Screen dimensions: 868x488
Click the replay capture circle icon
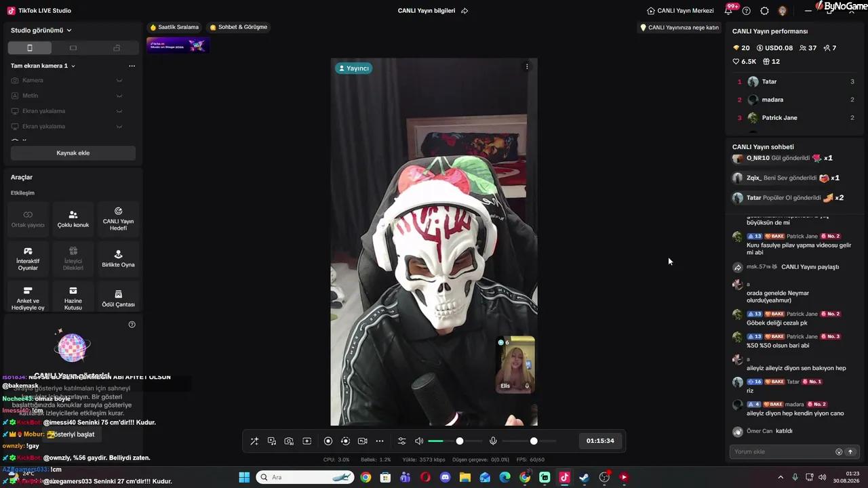click(345, 441)
